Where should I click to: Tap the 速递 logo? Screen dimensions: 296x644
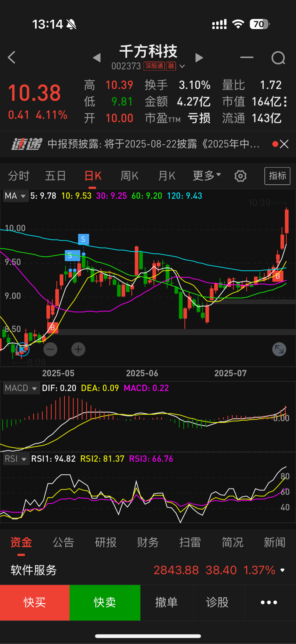pyautogui.click(x=26, y=144)
